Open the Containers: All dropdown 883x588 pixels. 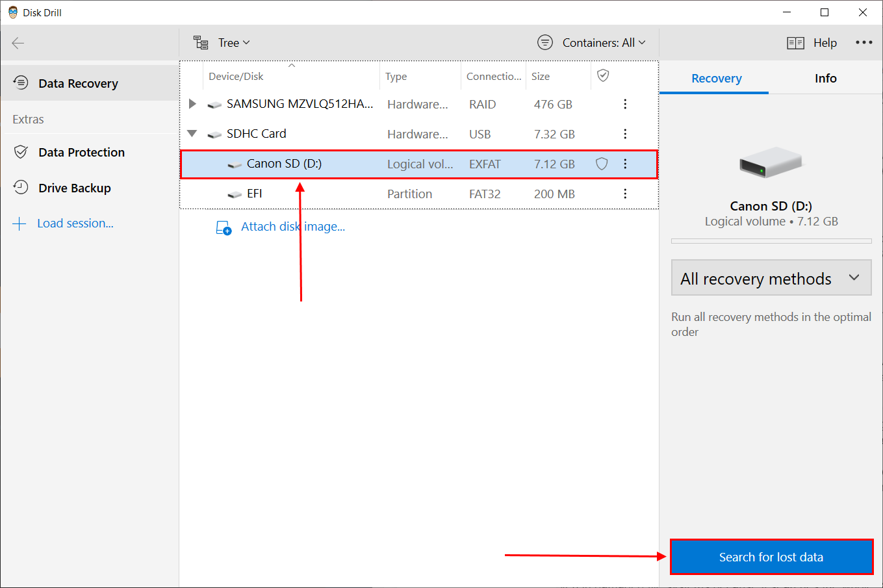click(604, 43)
